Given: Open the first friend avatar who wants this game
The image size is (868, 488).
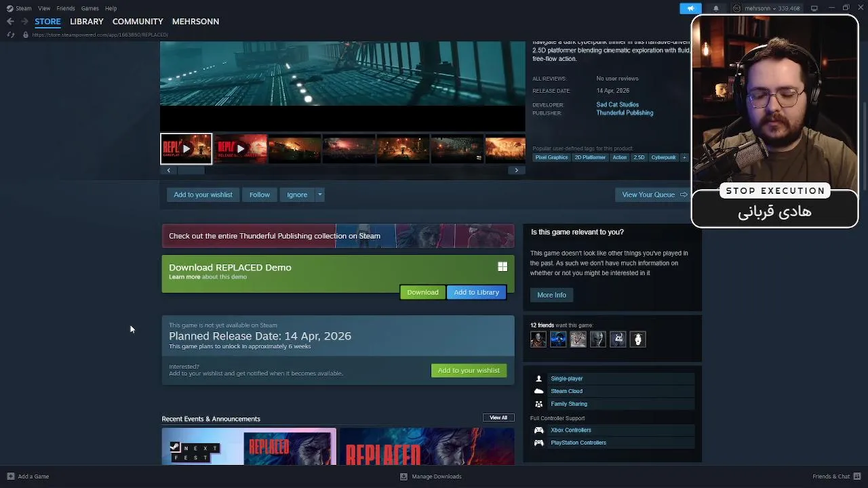Looking at the screenshot, I should [x=538, y=339].
